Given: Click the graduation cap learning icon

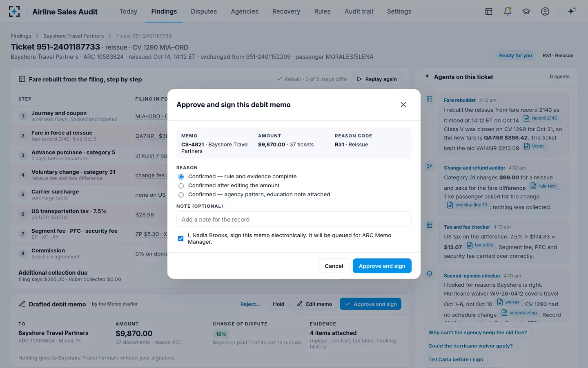Looking at the screenshot, I should point(526,11).
